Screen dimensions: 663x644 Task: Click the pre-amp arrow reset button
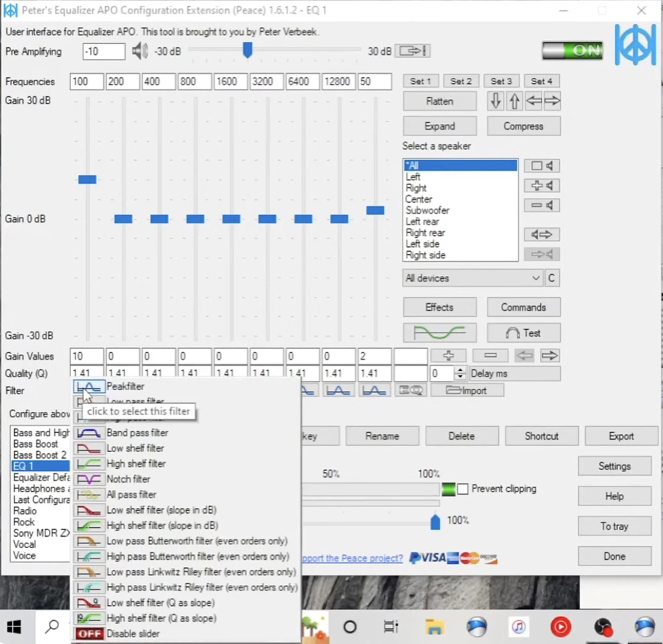click(412, 51)
